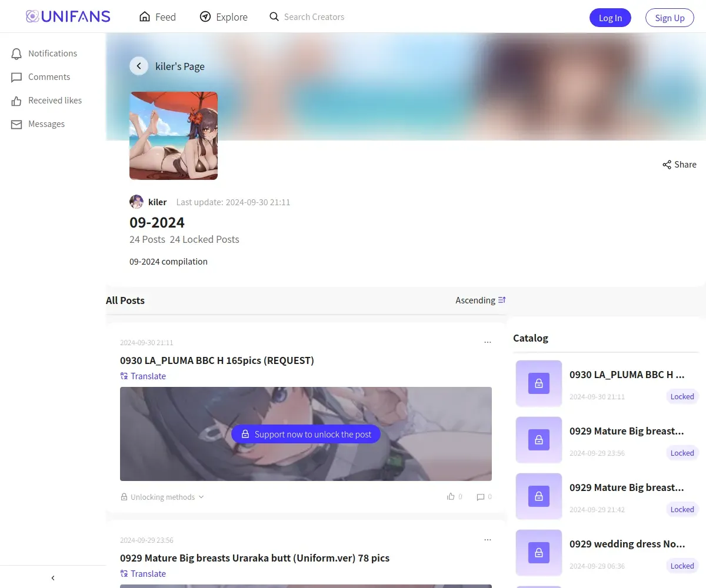
Task: Click the 09-2024 collection heading
Action: coord(157,223)
